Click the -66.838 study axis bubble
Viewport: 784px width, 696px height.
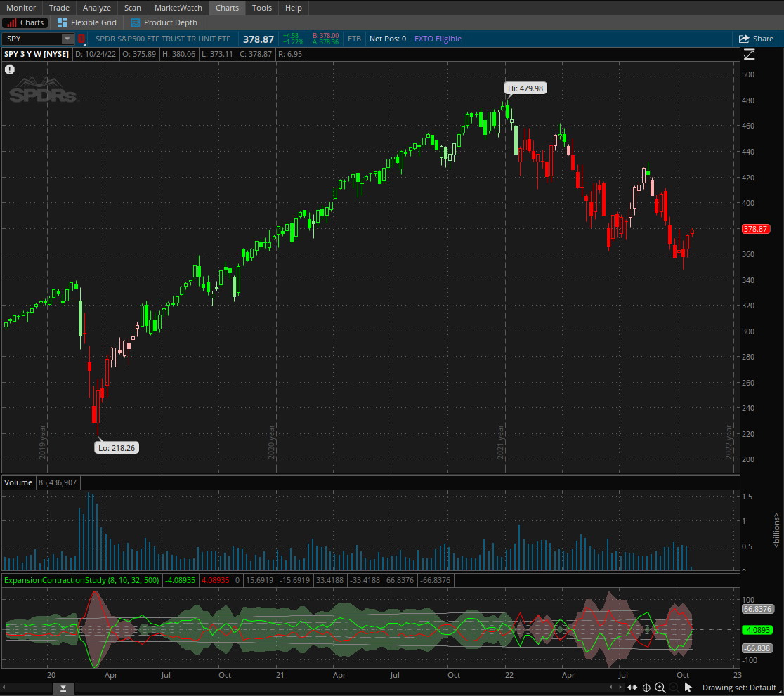click(x=757, y=648)
